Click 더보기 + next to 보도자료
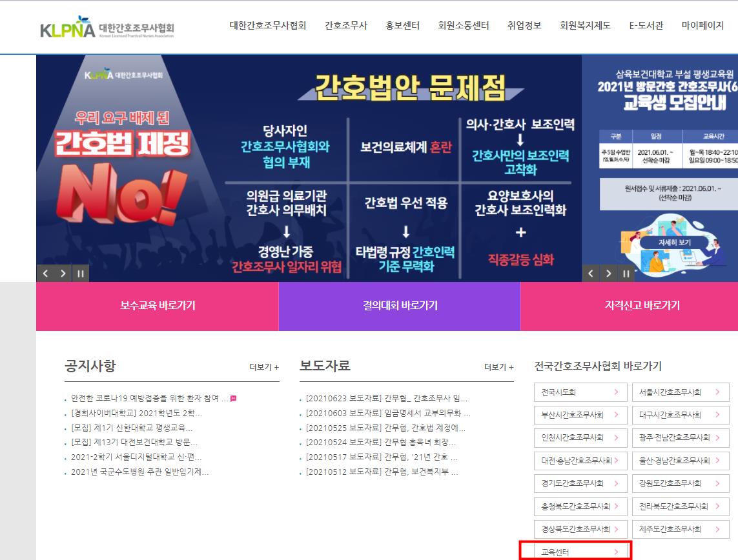The width and height of the screenshot is (738, 560). coord(499,366)
